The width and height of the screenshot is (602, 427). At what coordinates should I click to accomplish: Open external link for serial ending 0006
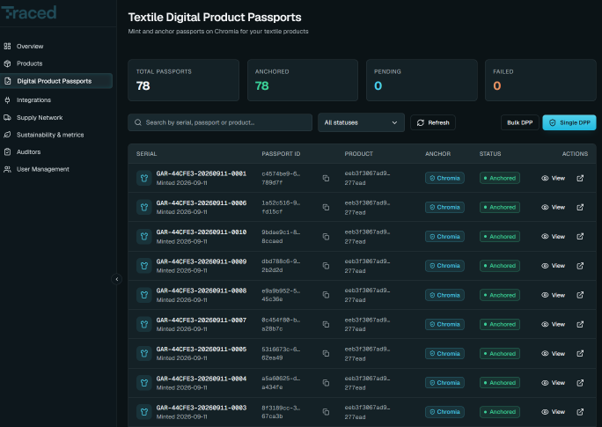[x=580, y=207]
